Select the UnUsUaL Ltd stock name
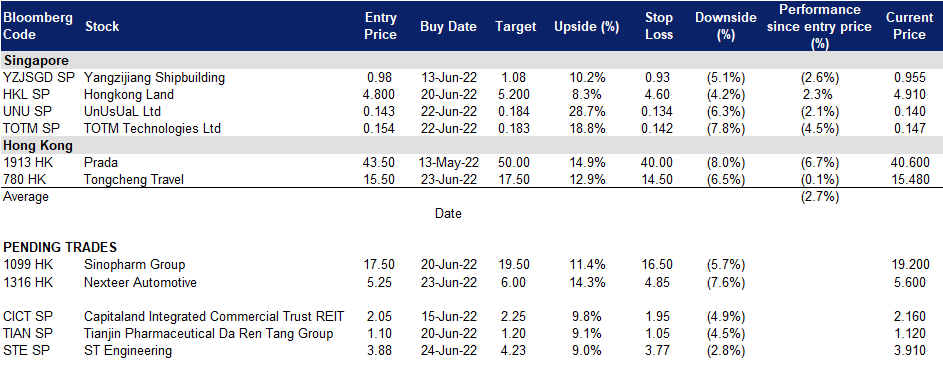 123,111
